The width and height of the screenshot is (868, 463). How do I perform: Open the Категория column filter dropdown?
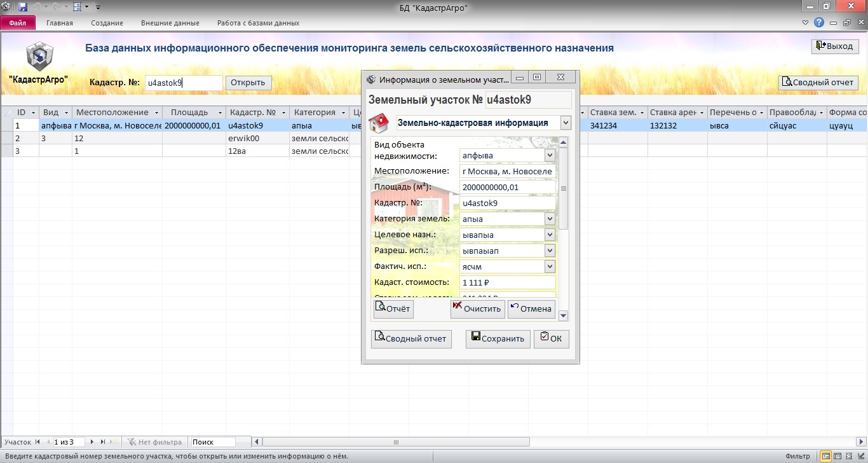coord(344,113)
